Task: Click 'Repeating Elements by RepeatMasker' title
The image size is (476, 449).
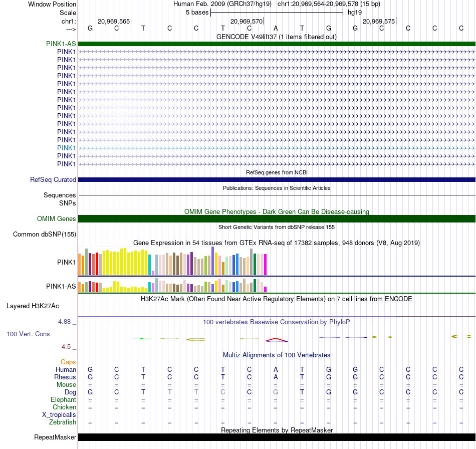Action: [277, 430]
